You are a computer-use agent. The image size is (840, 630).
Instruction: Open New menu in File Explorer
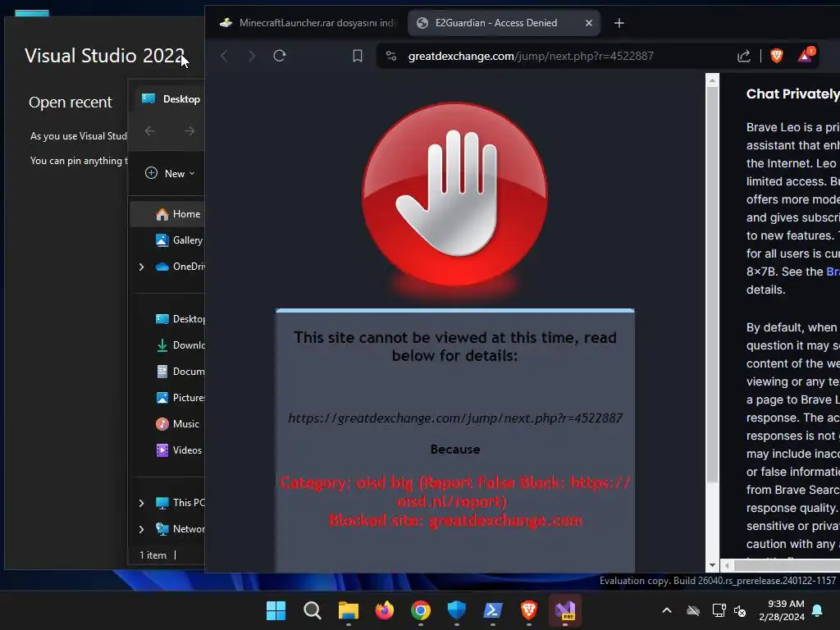point(170,174)
